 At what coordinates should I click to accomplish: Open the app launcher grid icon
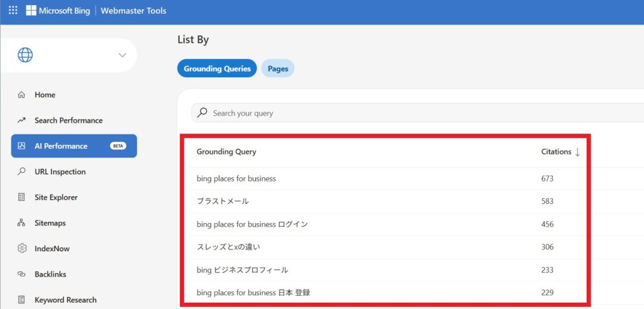(13, 11)
